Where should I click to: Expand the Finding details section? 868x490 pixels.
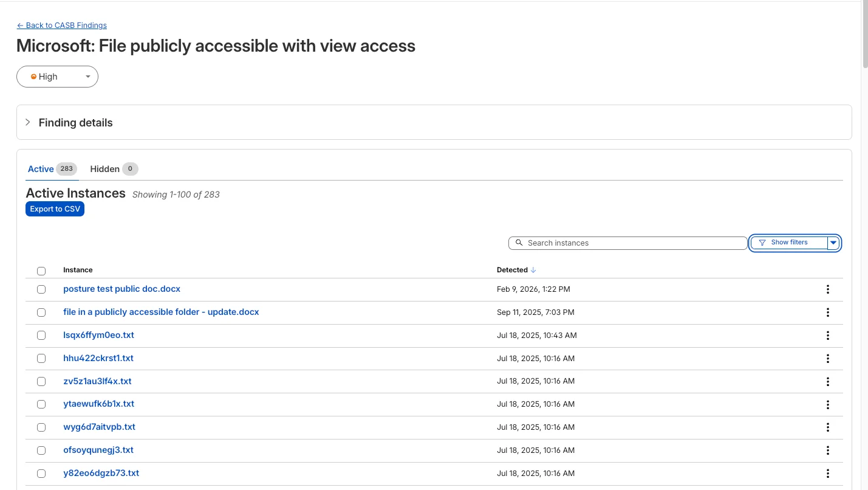[x=28, y=122]
